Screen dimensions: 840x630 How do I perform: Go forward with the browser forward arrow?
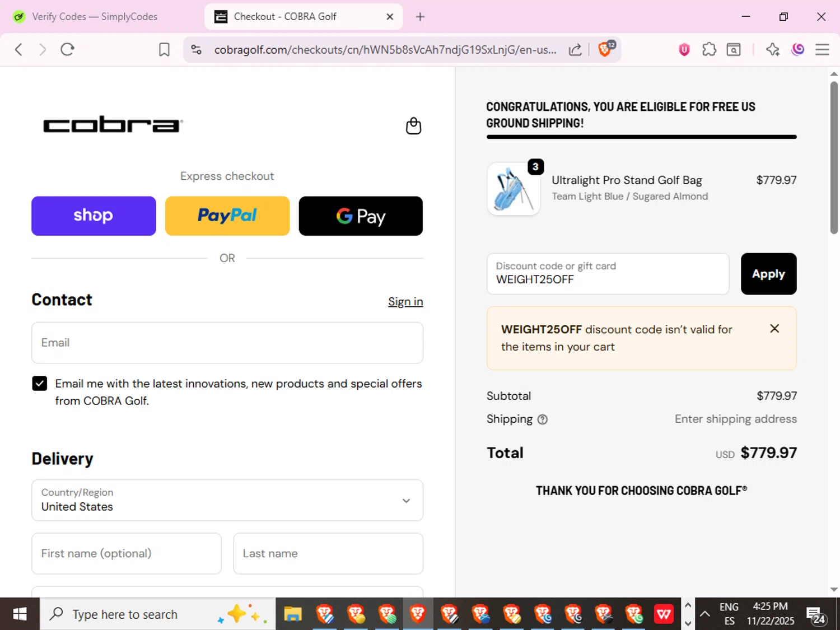pos(43,49)
